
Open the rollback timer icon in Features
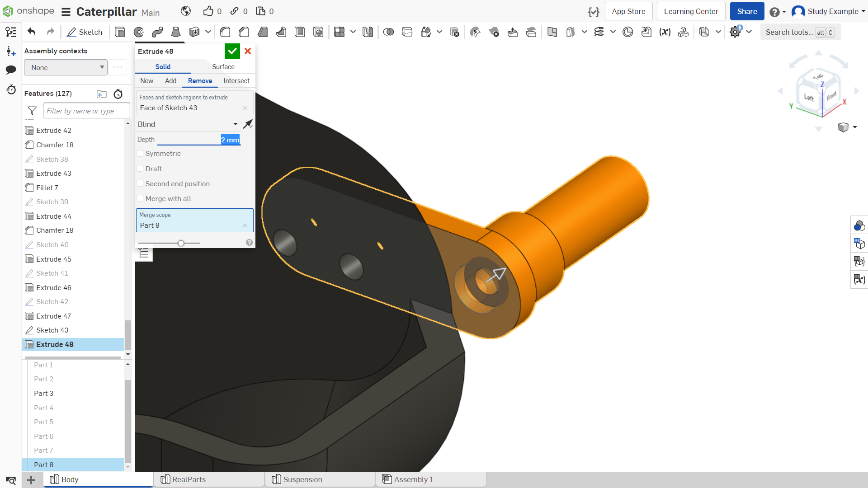tap(118, 94)
